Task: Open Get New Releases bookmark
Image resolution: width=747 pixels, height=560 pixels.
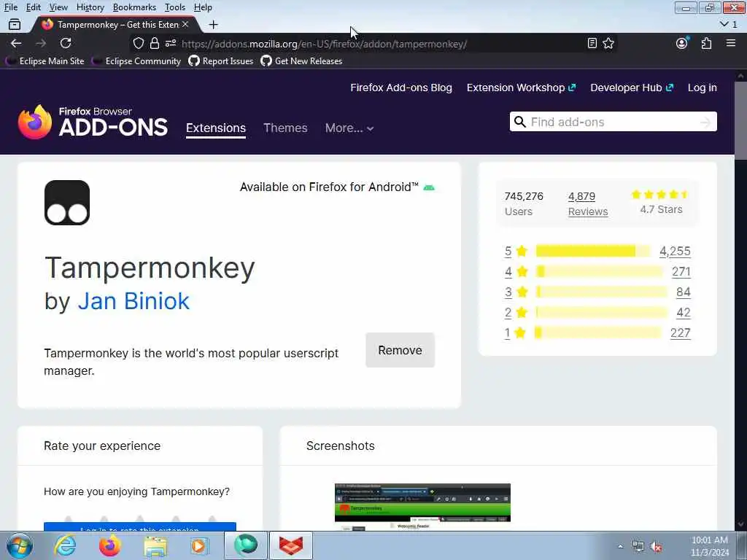Action: (301, 61)
